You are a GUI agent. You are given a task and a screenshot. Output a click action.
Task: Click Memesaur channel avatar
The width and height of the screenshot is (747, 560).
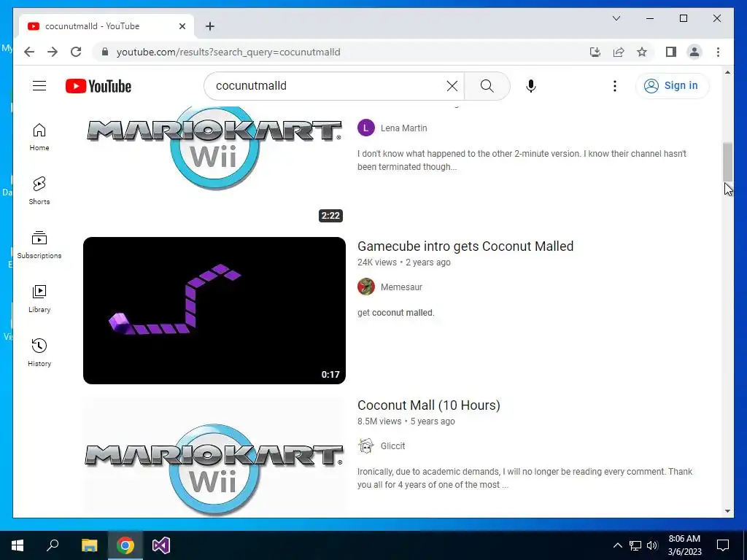coord(366,287)
